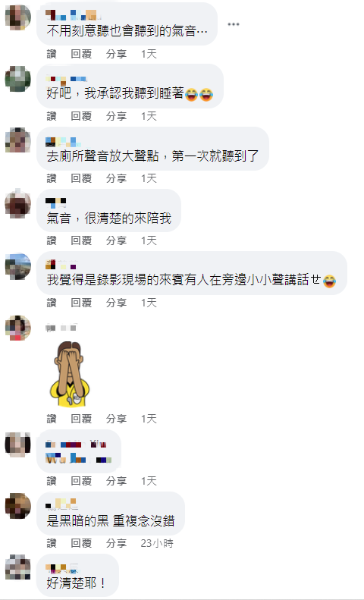Like the 不用刻意聽也會聽到的氣音 comment
The image size is (364, 600).
click(52, 54)
